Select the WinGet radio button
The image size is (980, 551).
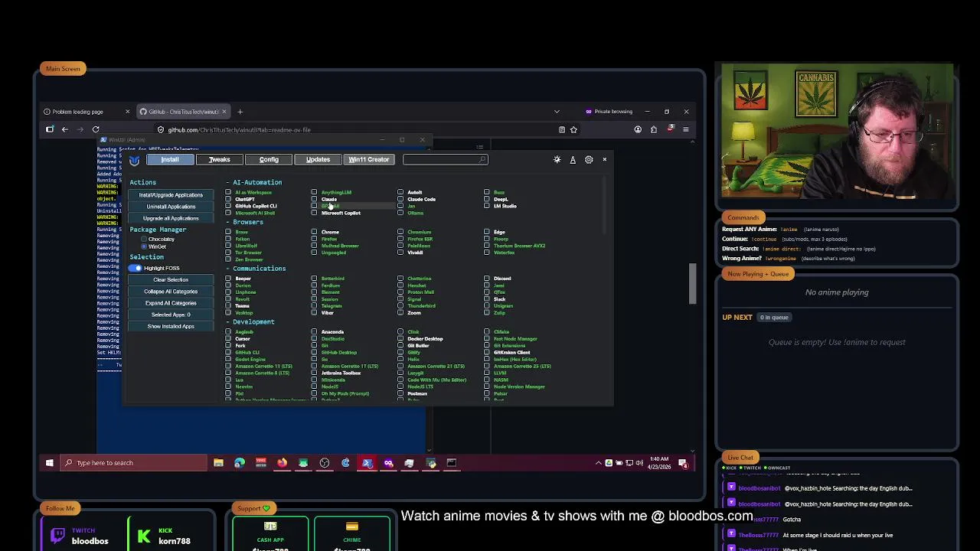coord(143,247)
